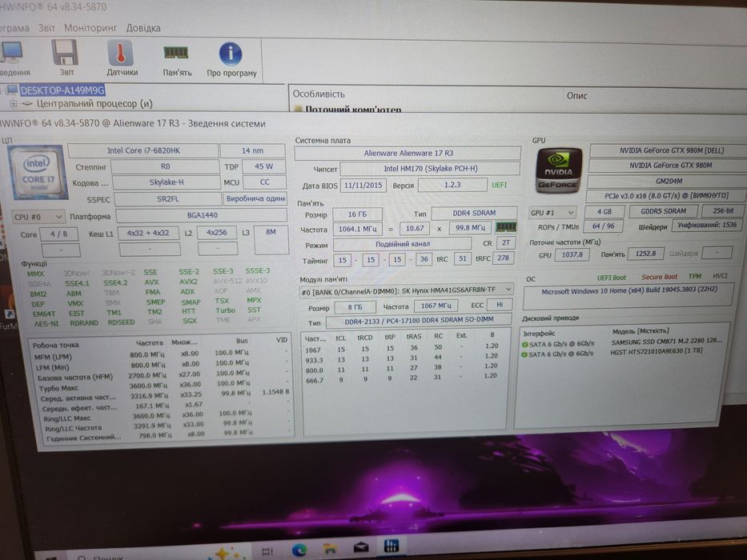The height and width of the screenshot is (560, 747).
Task: Click the HWiNFO icon in the taskbar
Action: tap(392, 546)
